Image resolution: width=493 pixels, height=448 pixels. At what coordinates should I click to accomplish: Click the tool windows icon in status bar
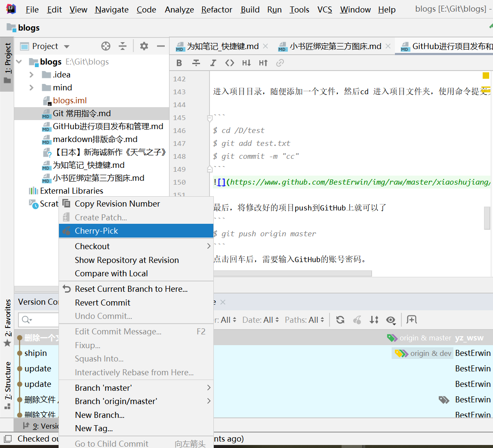8,439
